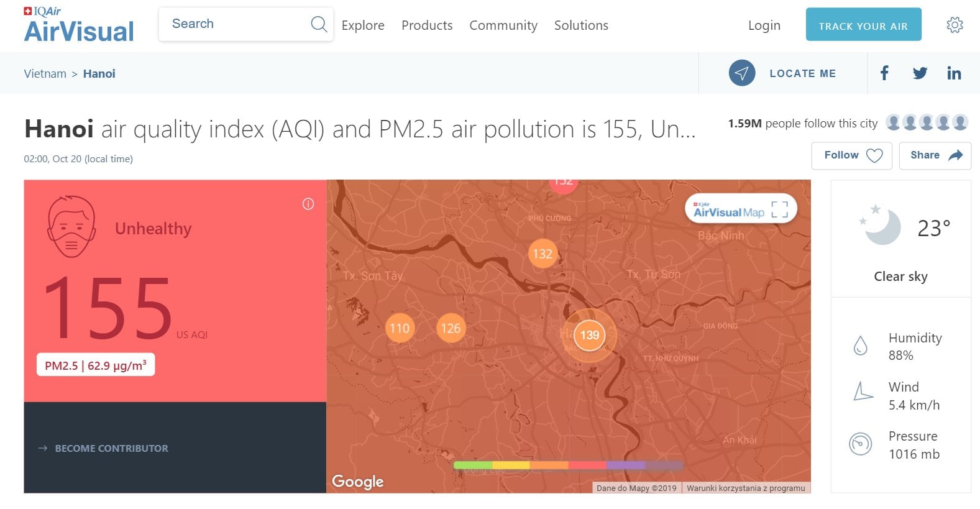Open settings gear icon
The image size is (980, 509).
tap(955, 25)
